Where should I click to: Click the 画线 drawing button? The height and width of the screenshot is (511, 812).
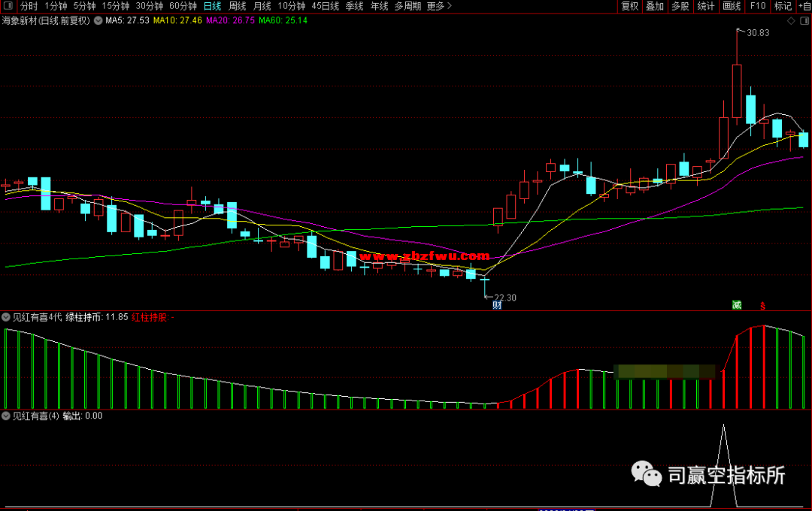click(732, 6)
